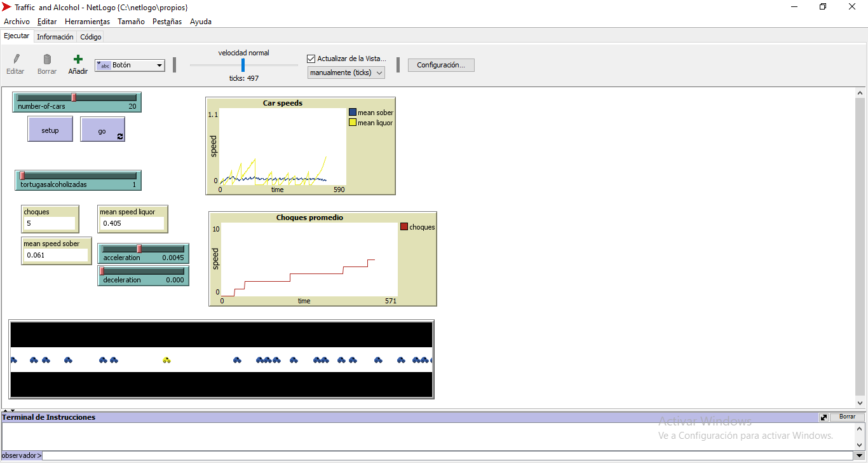Switch to the Código tab
The width and height of the screenshot is (868, 463).
pyautogui.click(x=91, y=37)
